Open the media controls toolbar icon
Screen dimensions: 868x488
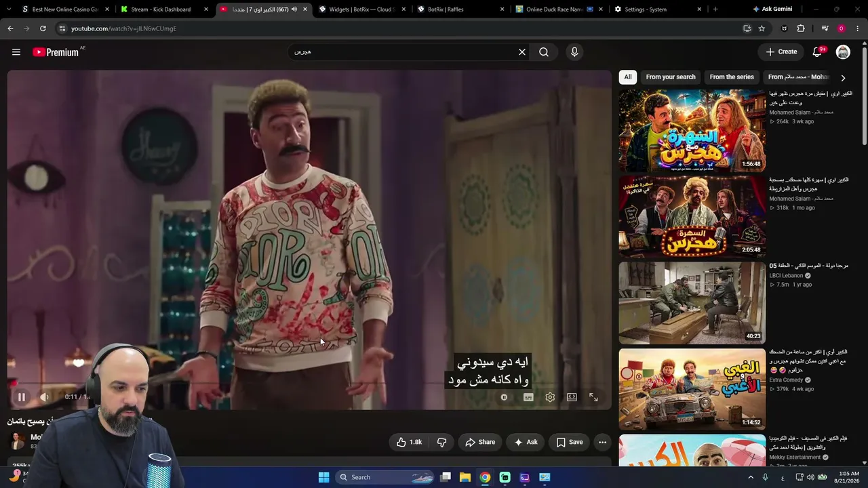click(x=825, y=28)
